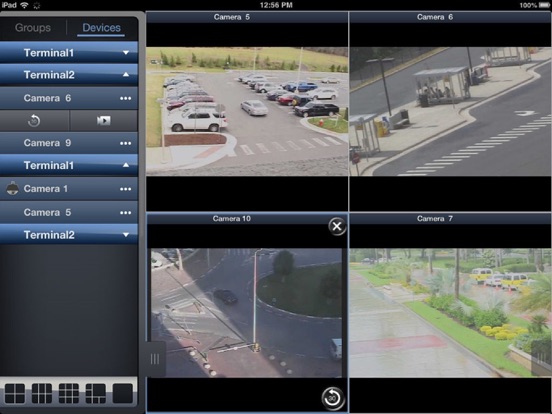The height and width of the screenshot is (414, 552).
Task: Tap the sidebar handle to hide device panel
Action: pyautogui.click(x=155, y=359)
